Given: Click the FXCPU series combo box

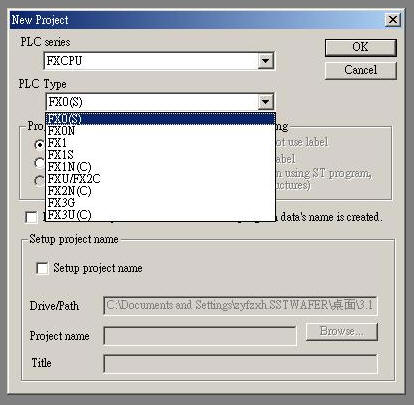Looking at the screenshot, I should pyautogui.click(x=159, y=61).
